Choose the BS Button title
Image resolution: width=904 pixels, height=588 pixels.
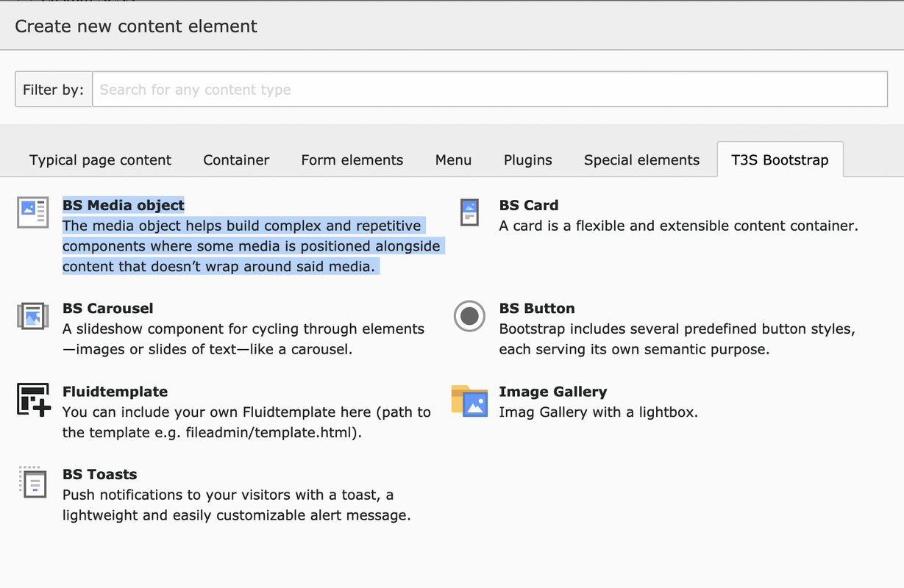pyautogui.click(x=537, y=308)
